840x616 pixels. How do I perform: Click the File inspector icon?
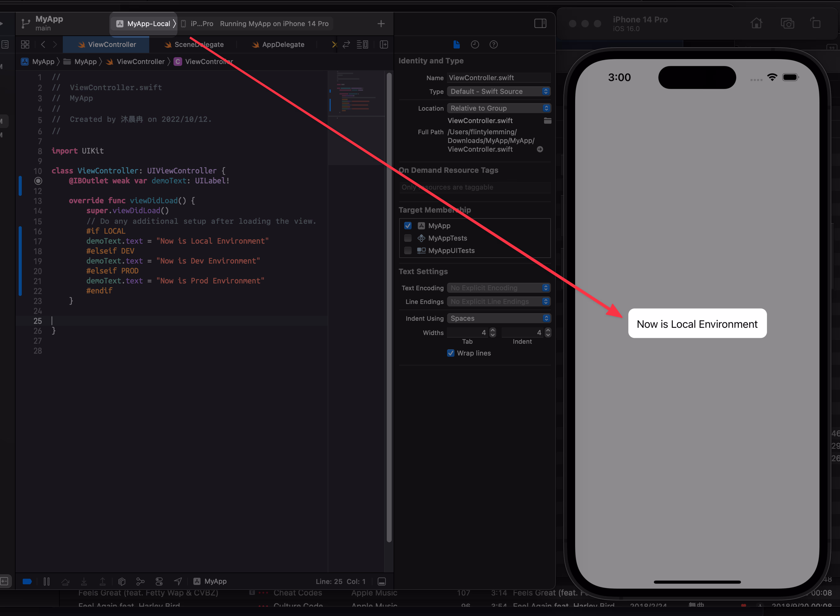[x=457, y=44]
